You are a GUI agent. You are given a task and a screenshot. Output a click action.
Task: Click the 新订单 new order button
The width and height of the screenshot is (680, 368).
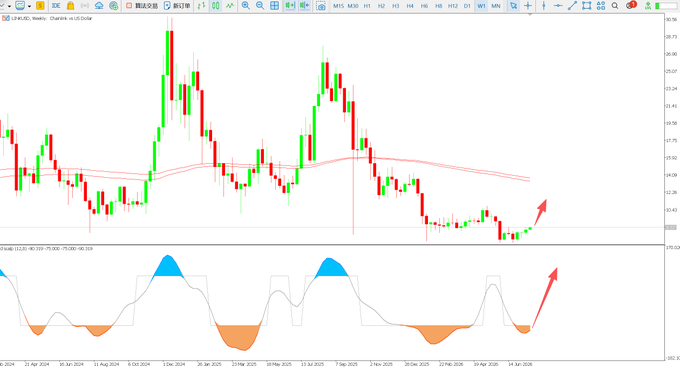tap(177, 6)
